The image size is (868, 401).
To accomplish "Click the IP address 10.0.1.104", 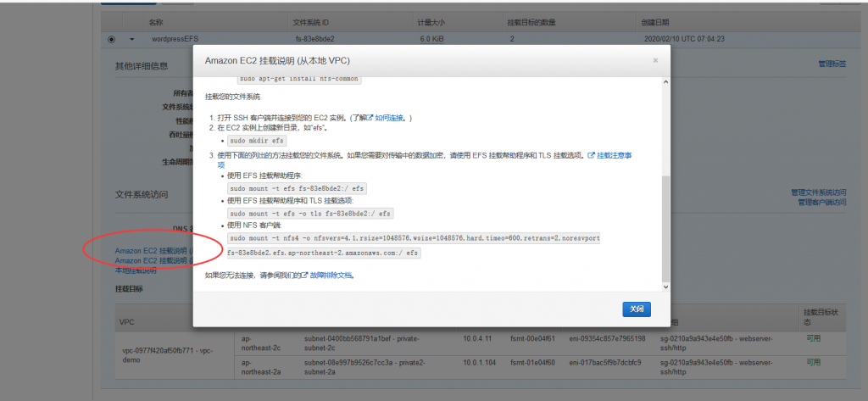I will (x=480, y=363).
